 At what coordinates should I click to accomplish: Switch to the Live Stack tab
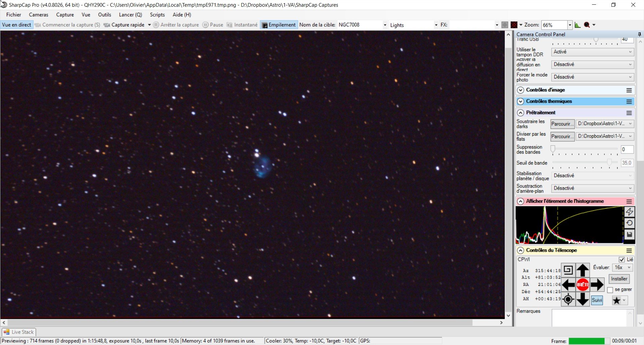pos(19,332)
